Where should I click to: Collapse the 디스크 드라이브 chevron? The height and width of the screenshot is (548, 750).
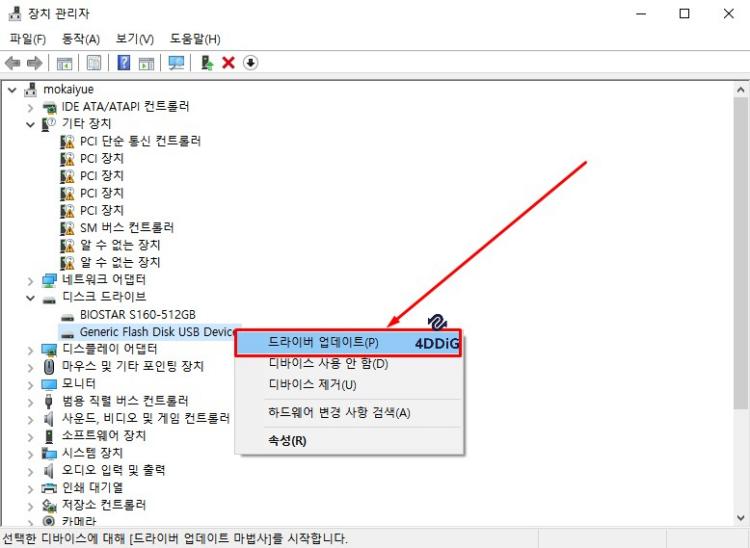point(30,298)
